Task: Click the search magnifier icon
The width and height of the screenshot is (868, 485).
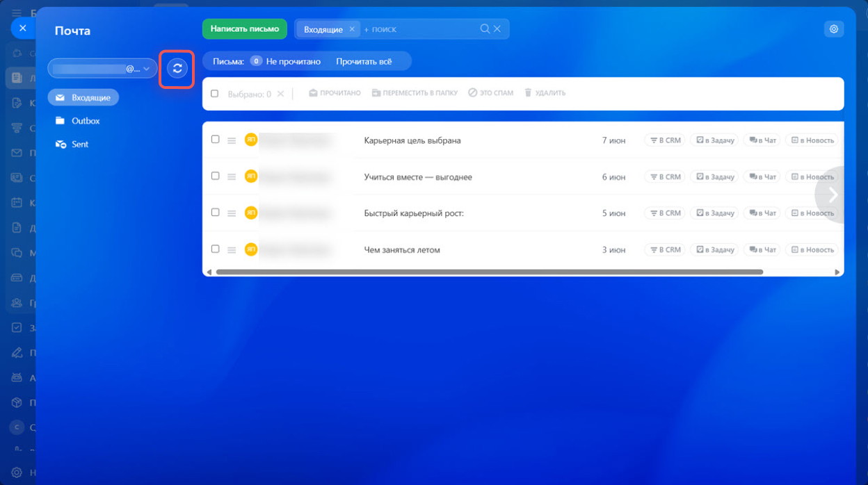Action: pos(485,29)
